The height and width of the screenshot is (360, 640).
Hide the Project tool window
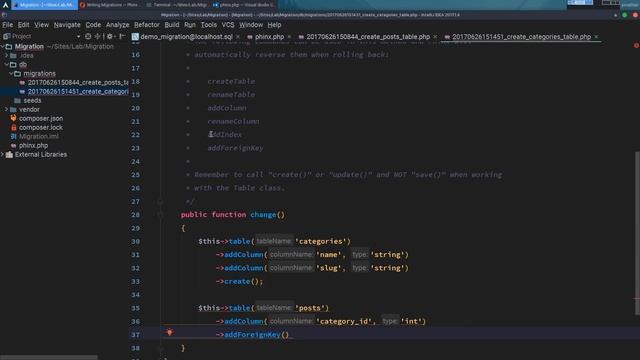point(122,37)
